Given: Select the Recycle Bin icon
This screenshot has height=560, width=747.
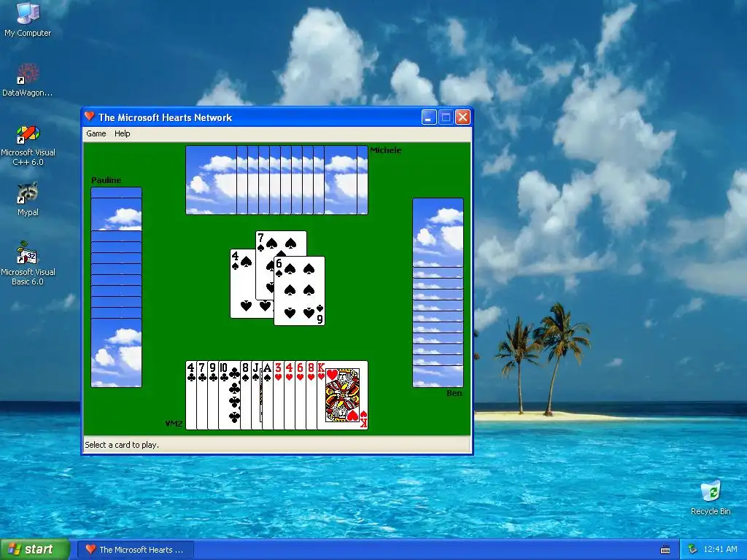Looking at the screenshot, I should (711, 497).
